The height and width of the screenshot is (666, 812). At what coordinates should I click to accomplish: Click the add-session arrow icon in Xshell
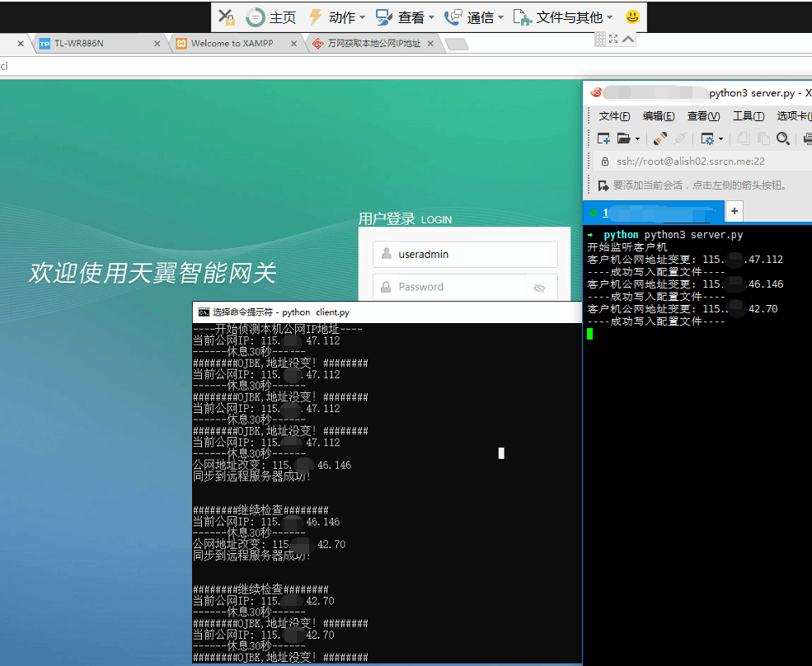603,185
